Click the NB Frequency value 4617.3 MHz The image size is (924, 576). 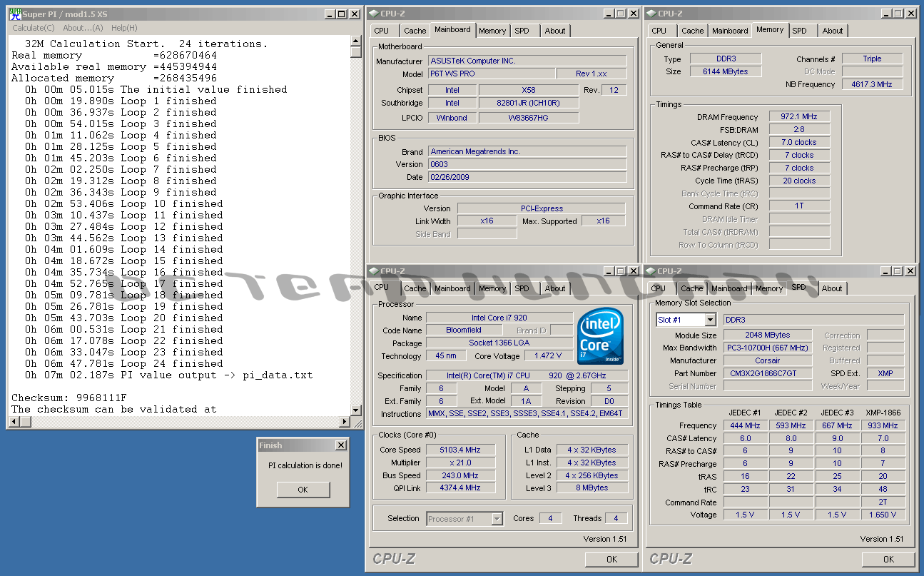click(x=872, y=84)
